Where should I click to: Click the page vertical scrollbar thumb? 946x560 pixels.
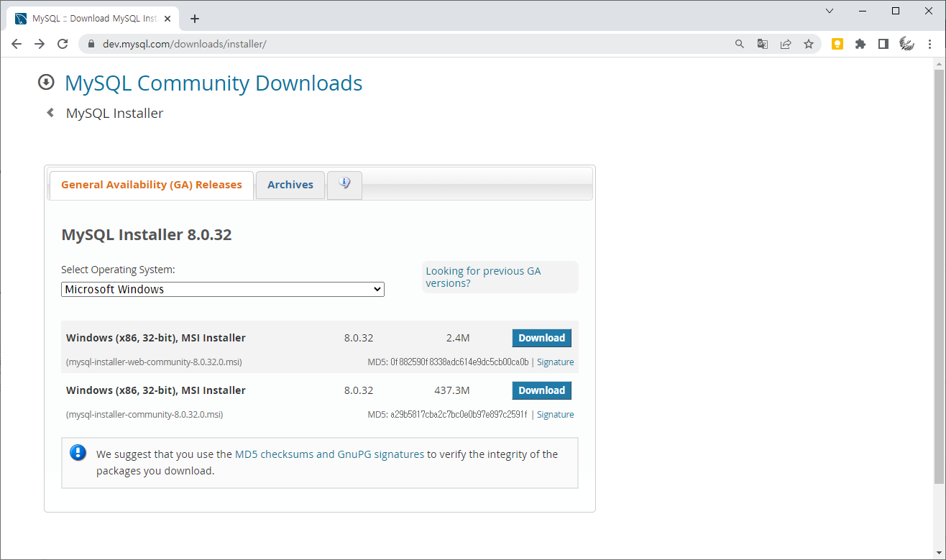click(x=939, y=277)
